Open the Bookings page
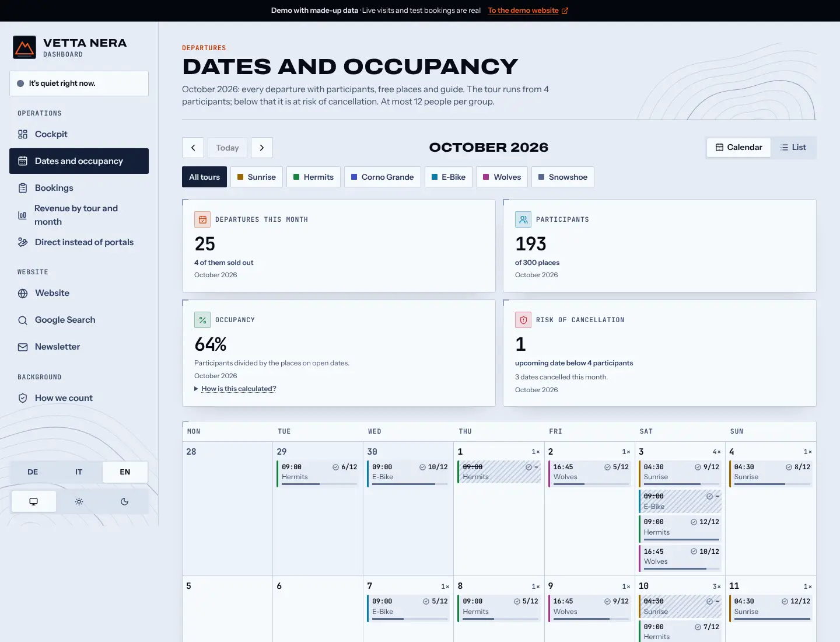The image size is (840, 642). [x=79, y=188]
